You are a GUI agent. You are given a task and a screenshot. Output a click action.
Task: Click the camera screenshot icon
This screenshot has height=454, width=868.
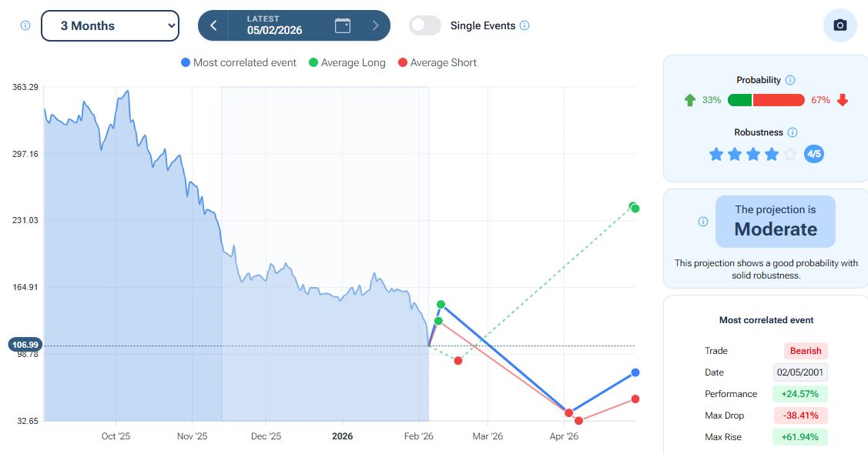[840, 25]
